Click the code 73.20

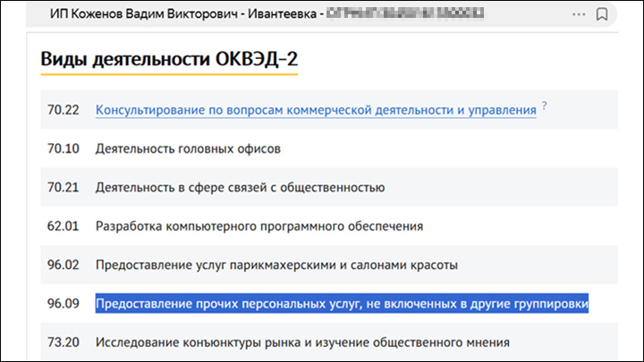pos(64,342)
